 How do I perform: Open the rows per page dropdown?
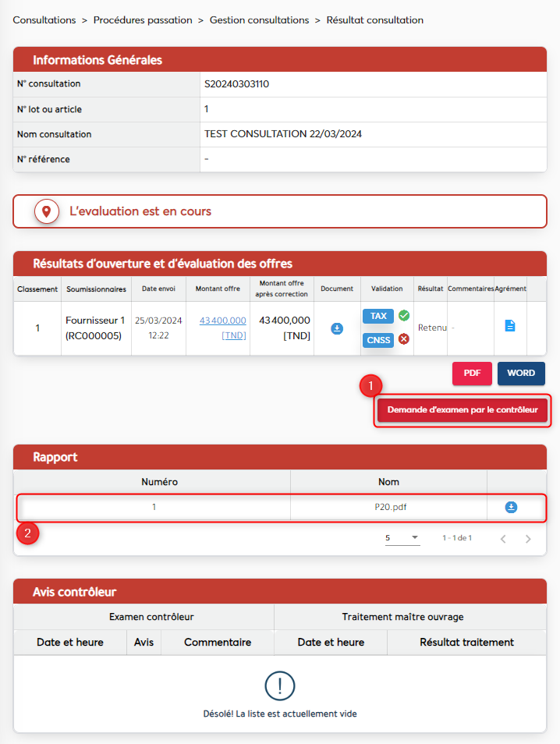point(402,538)
